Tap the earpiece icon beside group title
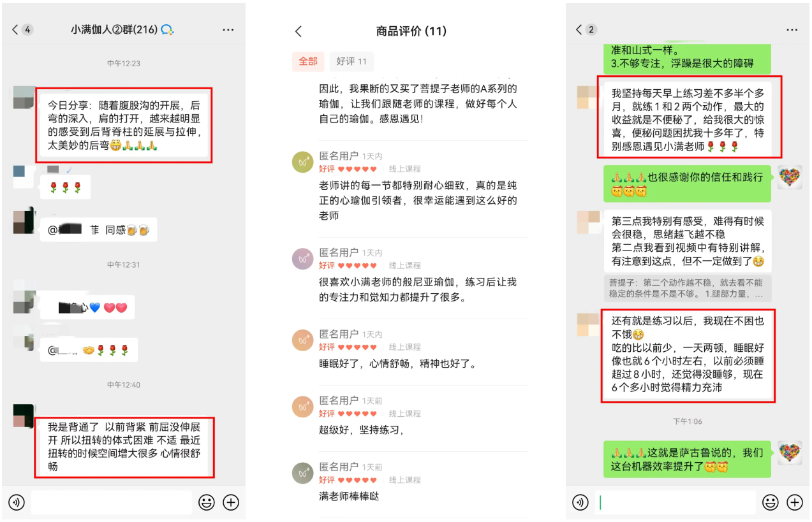 tap(168, 30)
